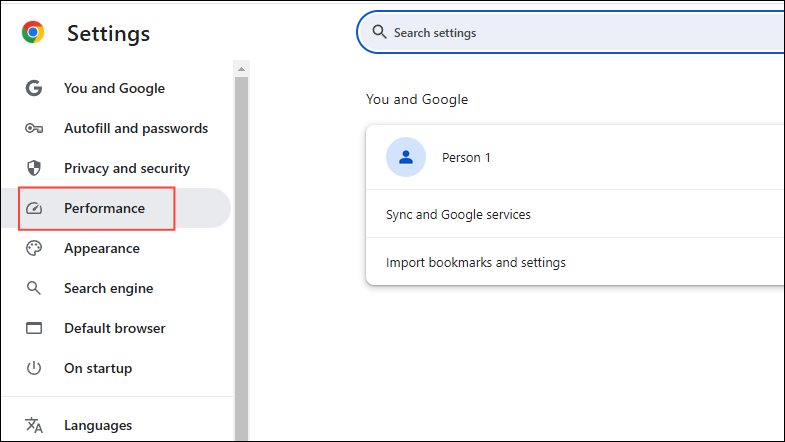
Task: Click the browser window icon for Default browser
Action: pos(34,328)
